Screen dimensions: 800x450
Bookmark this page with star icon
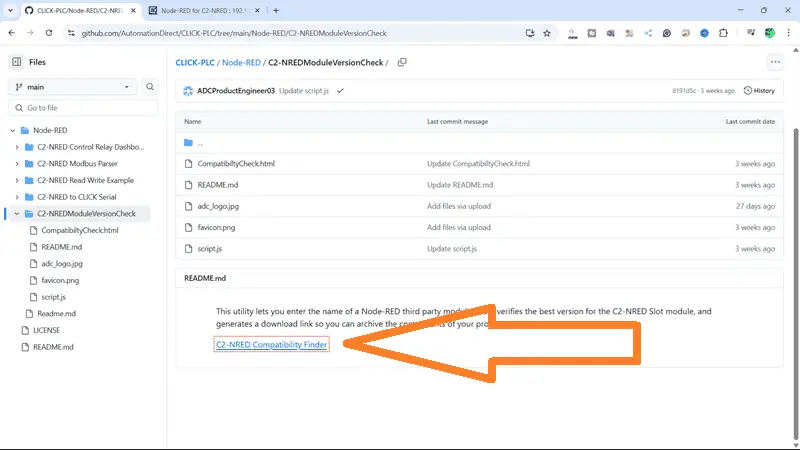[x=547, y=33]
